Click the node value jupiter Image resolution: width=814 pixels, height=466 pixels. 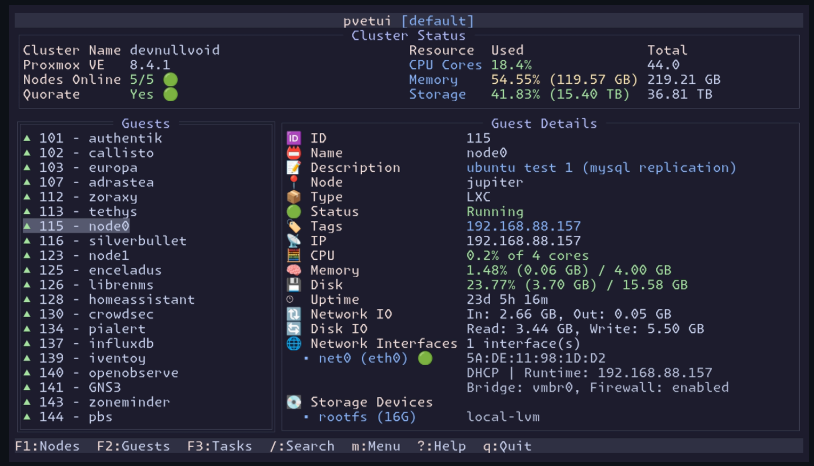point(495,182)
